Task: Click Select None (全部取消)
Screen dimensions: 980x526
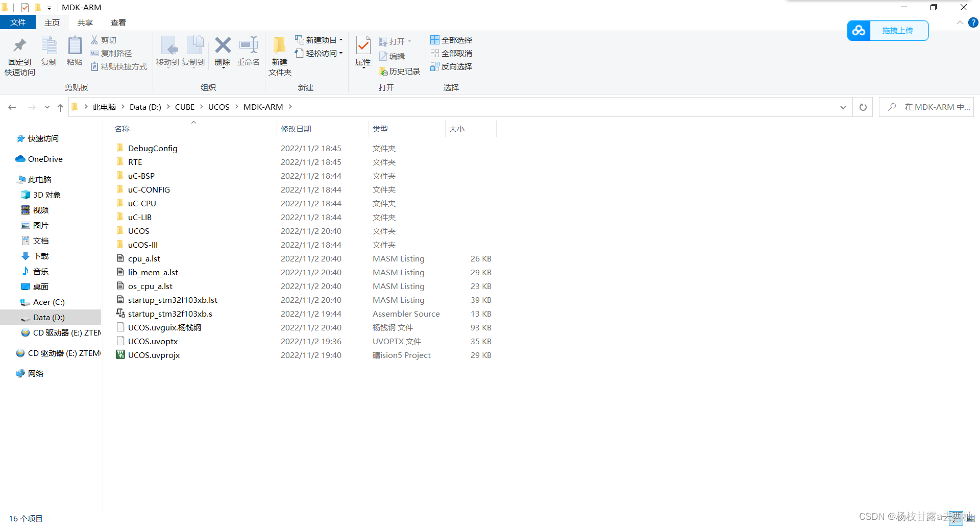Action: [451, 53]
